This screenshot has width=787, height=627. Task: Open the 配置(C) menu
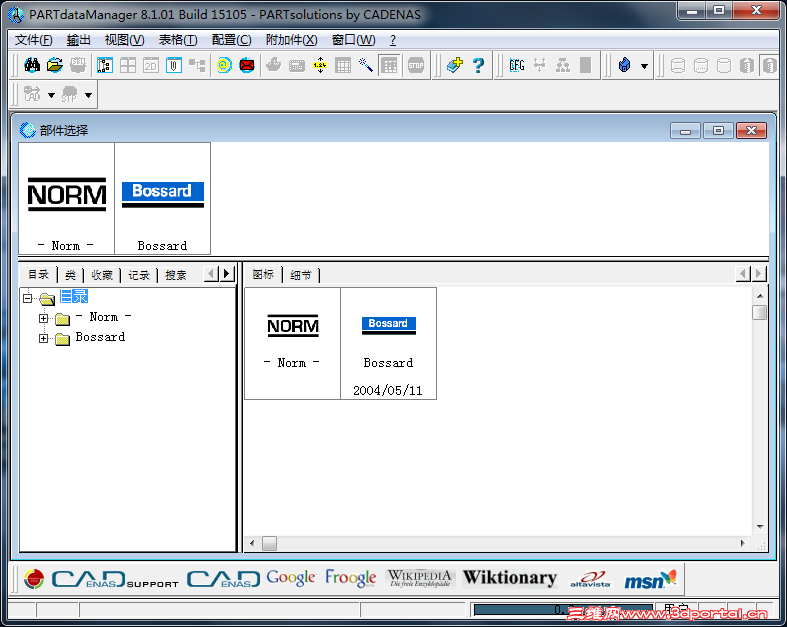click(x=231, y=40)
